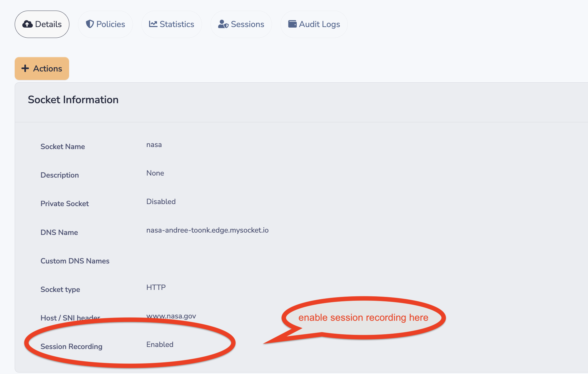Screen dimensions: 588x374
Task: Click the user-shield icon on Sessions tab
Action: pyautogui.click(x=223, y=24)
